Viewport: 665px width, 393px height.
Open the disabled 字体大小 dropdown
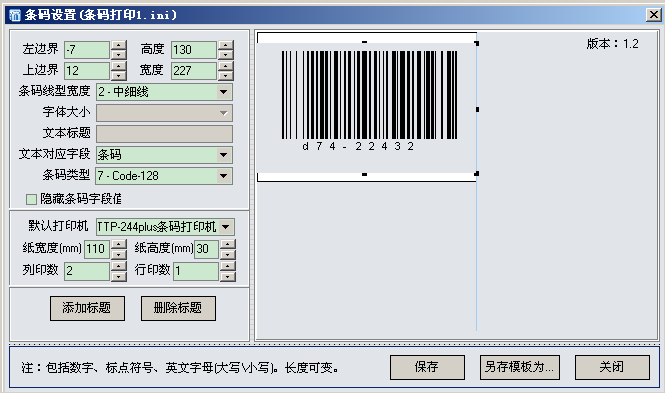(224, 113)
